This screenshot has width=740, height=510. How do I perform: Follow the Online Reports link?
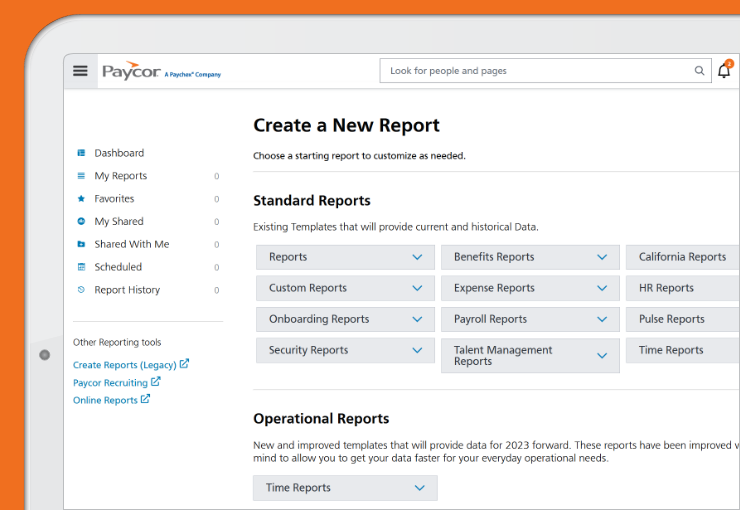pos(105,400)
